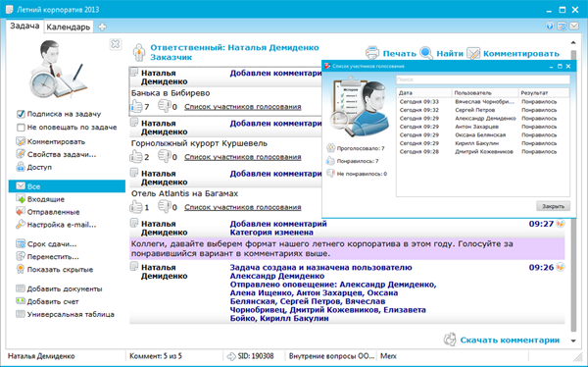Screen dimensions: 588x367
Task: Sort by Пользователь column header
Action: 485,93
